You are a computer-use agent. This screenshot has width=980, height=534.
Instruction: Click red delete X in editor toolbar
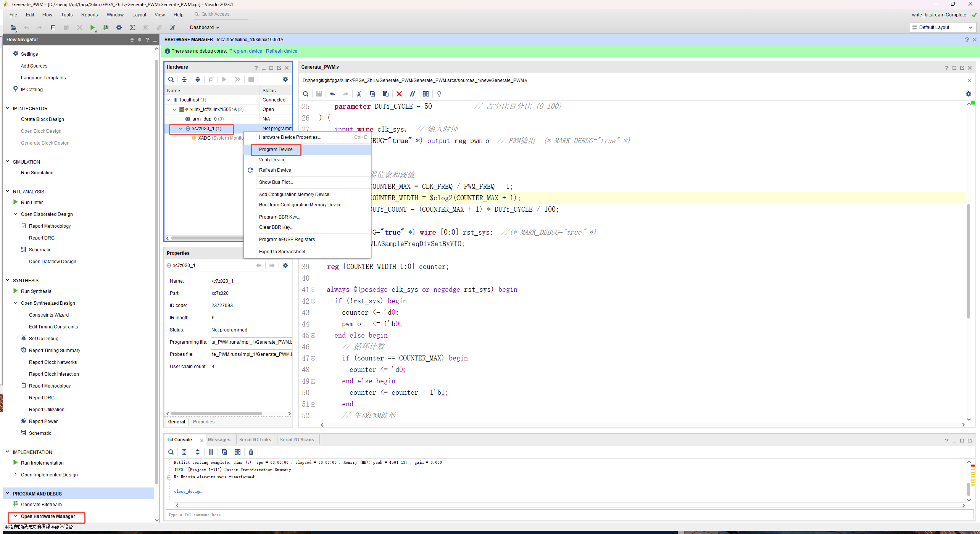[399, 94]
